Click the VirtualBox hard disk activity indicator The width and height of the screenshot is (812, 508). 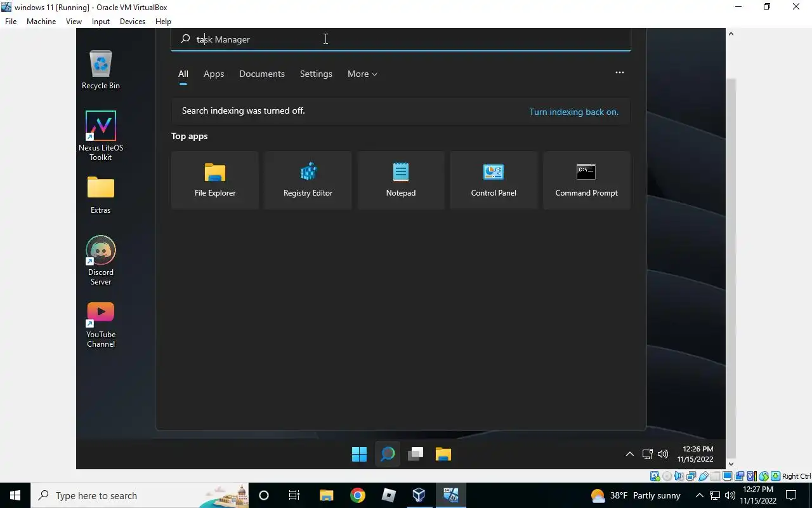(655, 476)
